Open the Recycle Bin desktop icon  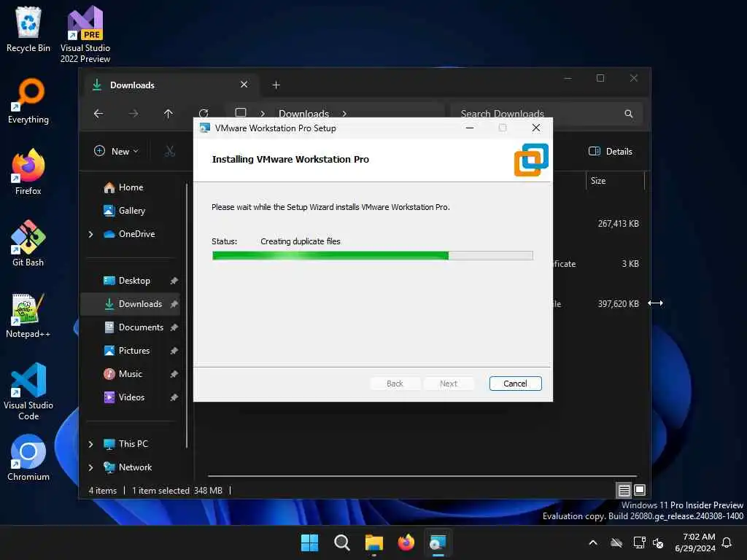(x=28, y=29)
